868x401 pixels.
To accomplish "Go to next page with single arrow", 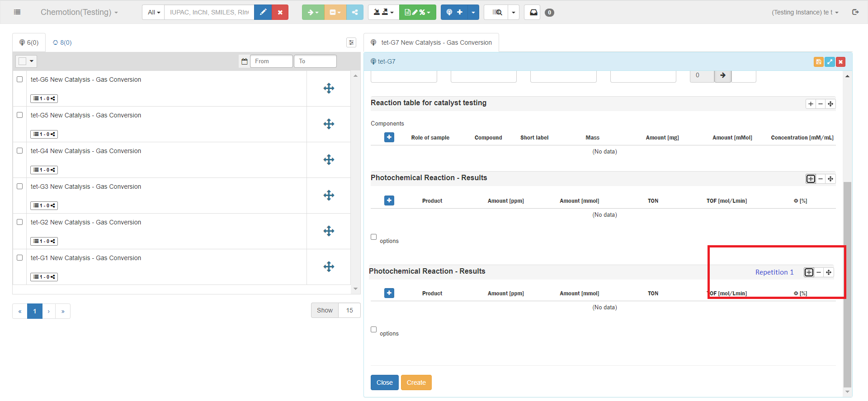I will pyautogui.click(x=49, y=311).
